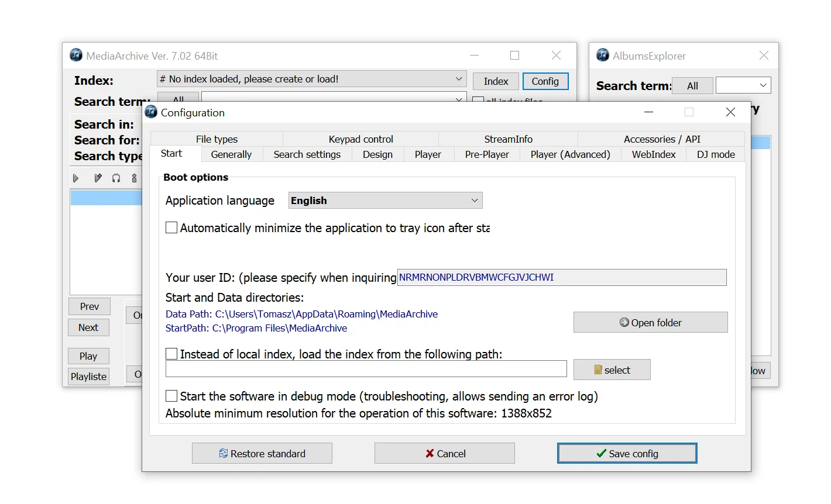Switch to the File types tab
The width and height of the screenshot is (831, 504).
point(217,139)
